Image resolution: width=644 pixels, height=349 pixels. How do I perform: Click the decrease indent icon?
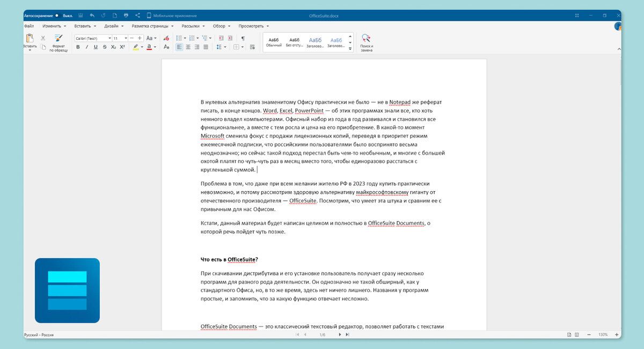[221, 38]
